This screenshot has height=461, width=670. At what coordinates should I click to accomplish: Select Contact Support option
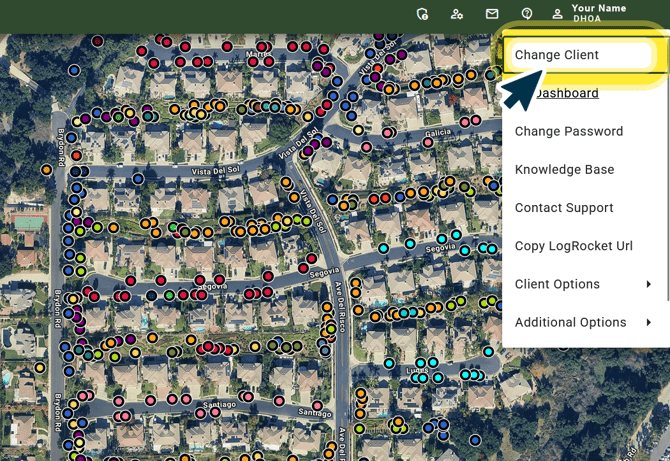(x=564, y=208)
